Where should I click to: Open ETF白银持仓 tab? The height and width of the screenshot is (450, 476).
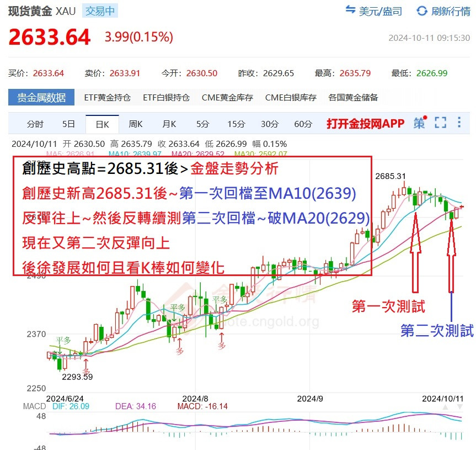point(166,98)
